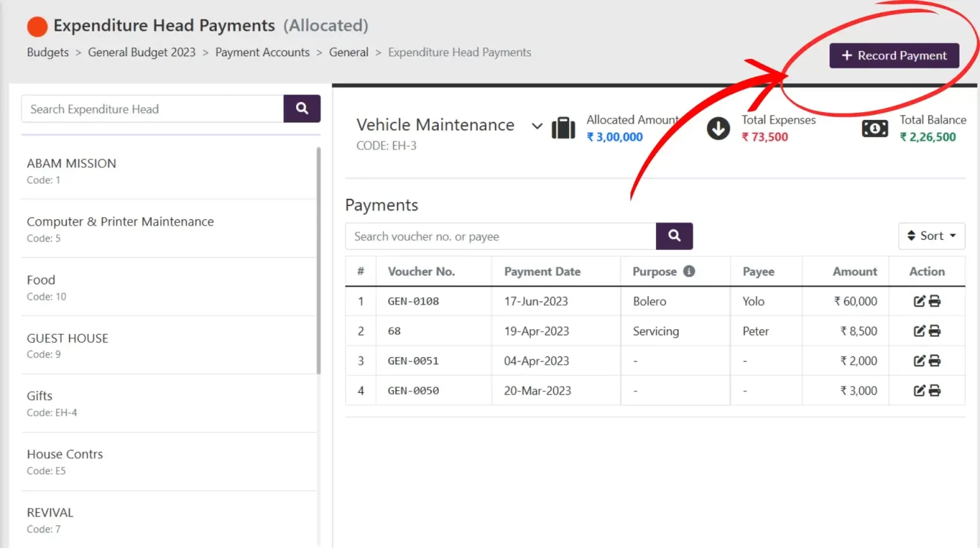Click the payments search magnifier button

pos(674,236)
